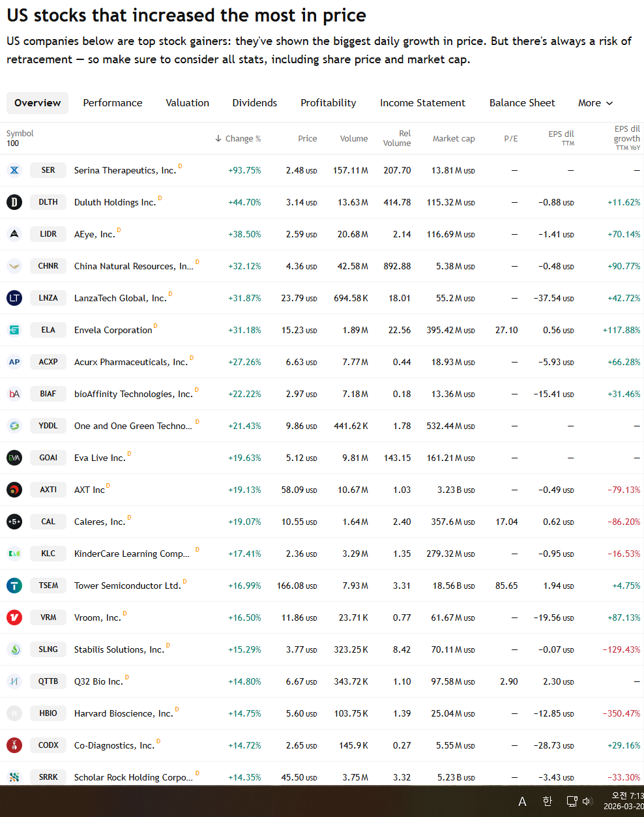This screenshot has height=817, width=644.
Task: Select the Overview tab
Action: 37,103
